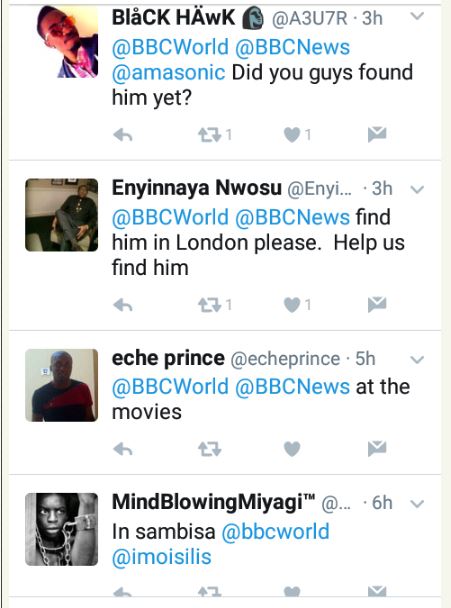Like Enyinnaya Nwosu's tweet
This screenshot has height=608, width=451.
point(292,306)
